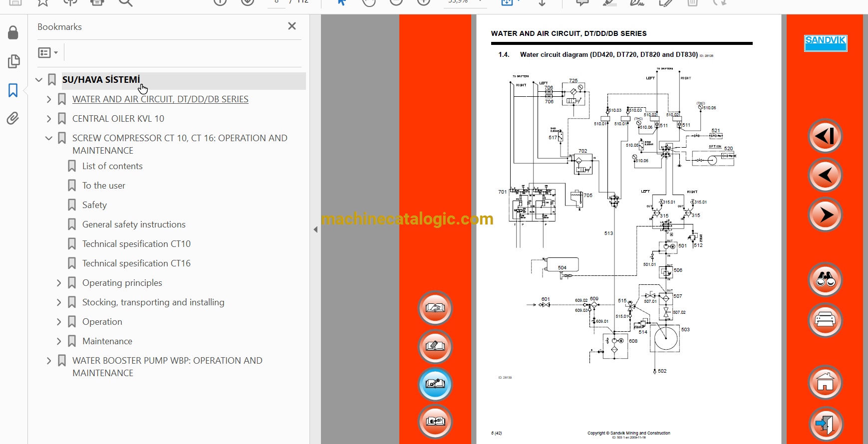Go to previous page round arrow button
This screenshot has width=868, height=444.
click(825, 175)
